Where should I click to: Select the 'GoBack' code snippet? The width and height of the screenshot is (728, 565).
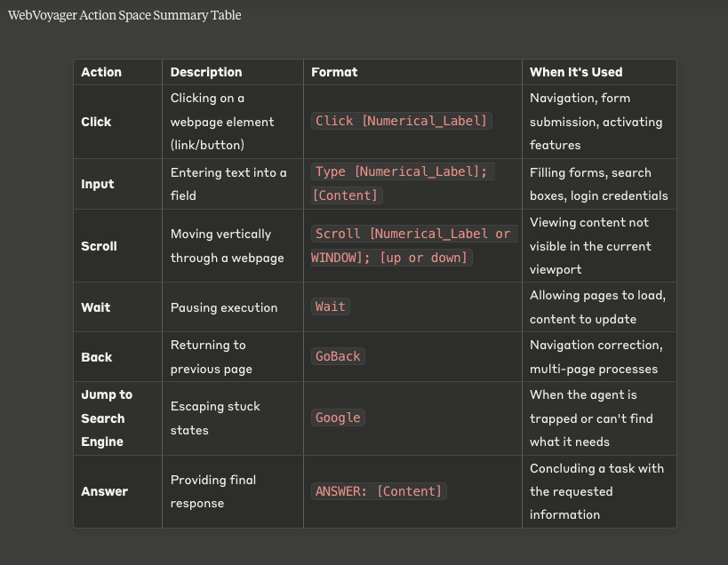[x=338, y=356]
